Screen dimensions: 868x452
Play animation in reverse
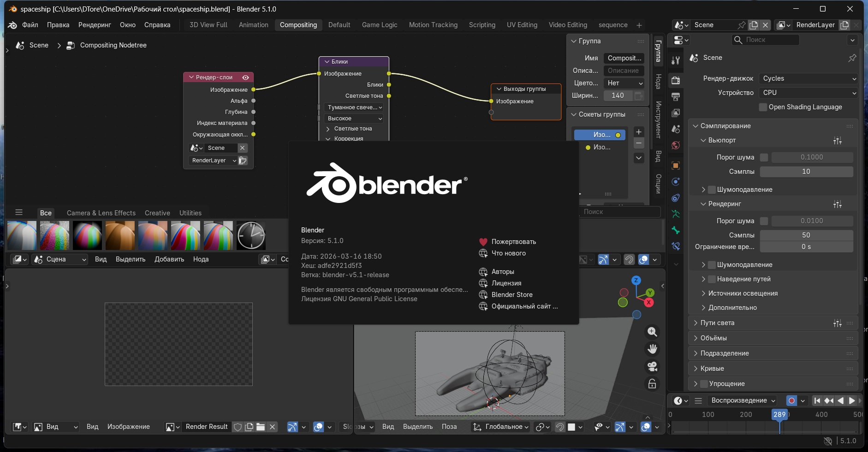pos(840,400)
